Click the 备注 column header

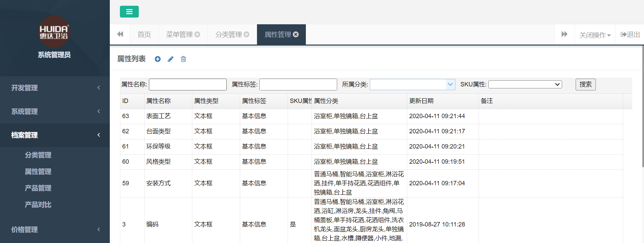(x=551, y=101)
